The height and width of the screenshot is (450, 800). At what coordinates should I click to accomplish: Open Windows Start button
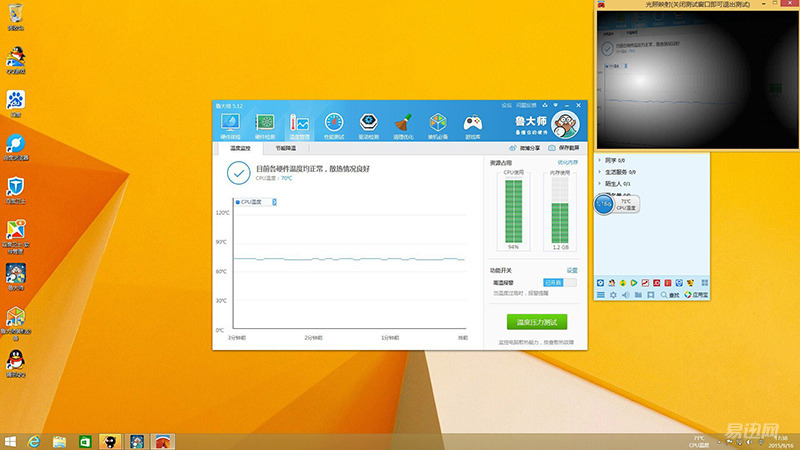pos(10,441)
